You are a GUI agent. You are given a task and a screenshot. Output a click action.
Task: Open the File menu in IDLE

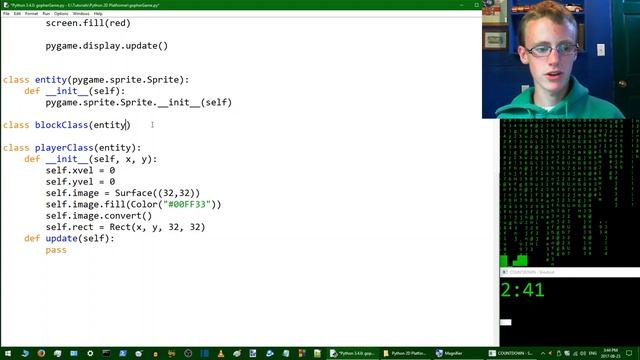coord(6,13)
